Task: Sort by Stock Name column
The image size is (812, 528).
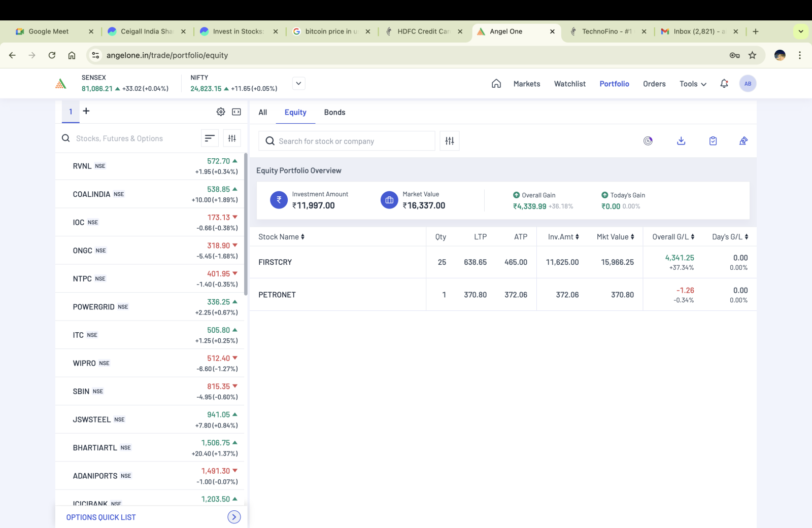Action: (281, 237)
